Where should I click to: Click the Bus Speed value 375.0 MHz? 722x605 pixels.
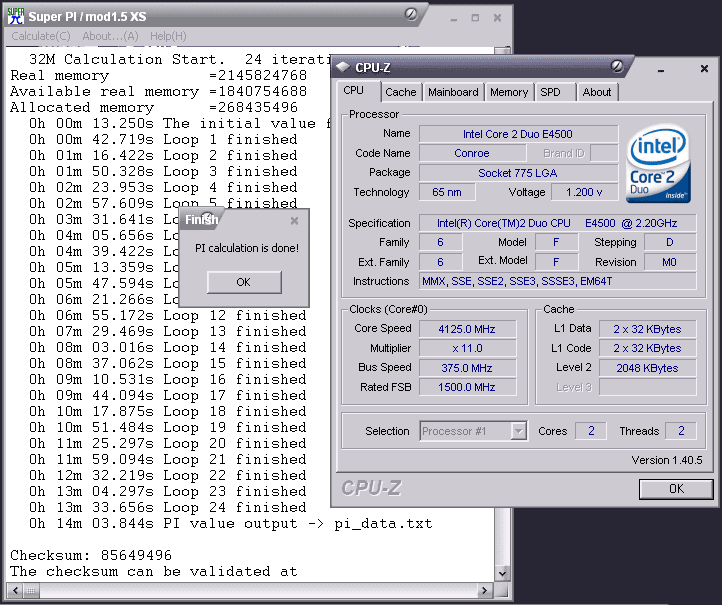(x=467, y=368)
